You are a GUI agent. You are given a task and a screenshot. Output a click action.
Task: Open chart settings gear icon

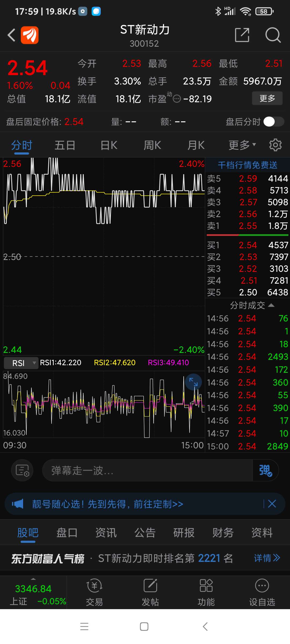[275, 145]
